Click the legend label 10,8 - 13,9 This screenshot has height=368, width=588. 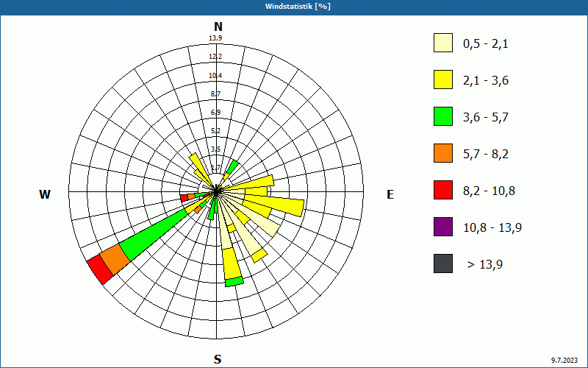pyautogui.click(x=492, y=228)
